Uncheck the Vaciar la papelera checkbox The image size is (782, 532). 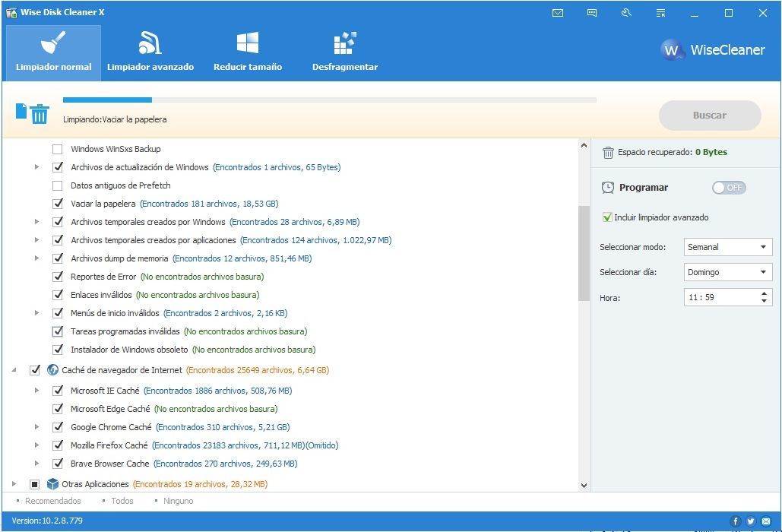(58, 204)
